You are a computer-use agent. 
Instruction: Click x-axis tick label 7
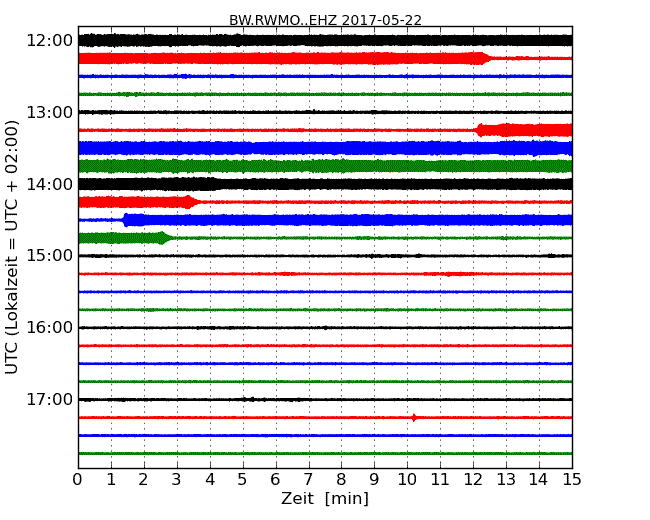pos(308,480)
